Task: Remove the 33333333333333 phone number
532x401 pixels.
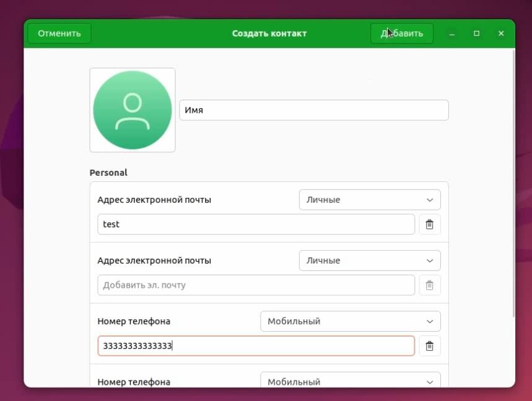Action: [430, 346]
